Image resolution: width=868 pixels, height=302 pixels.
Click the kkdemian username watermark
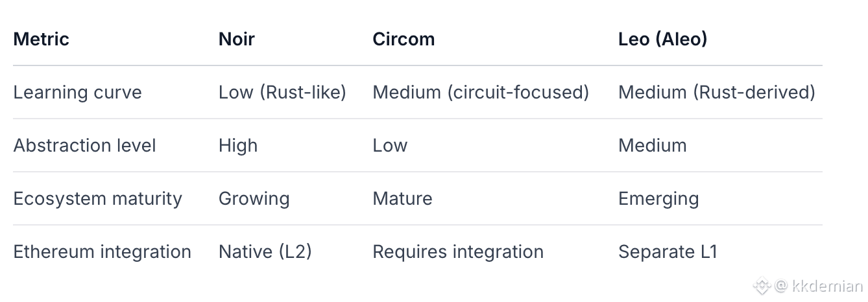point(827,286)
